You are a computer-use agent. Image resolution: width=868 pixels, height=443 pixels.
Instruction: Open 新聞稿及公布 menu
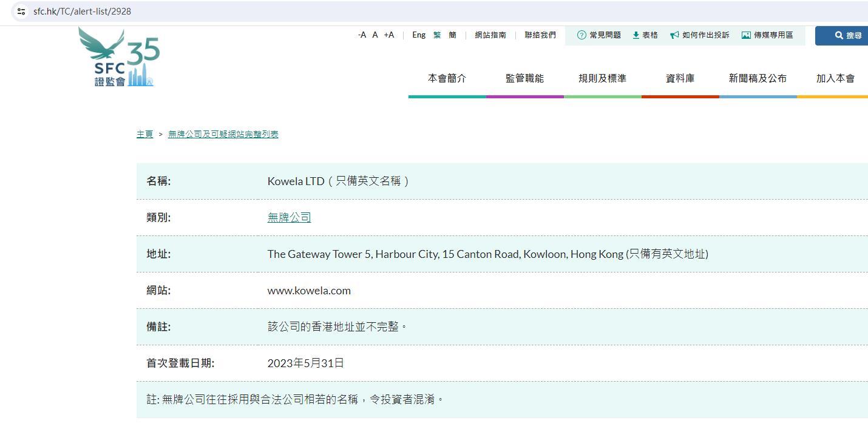click(x=758, y=78)
